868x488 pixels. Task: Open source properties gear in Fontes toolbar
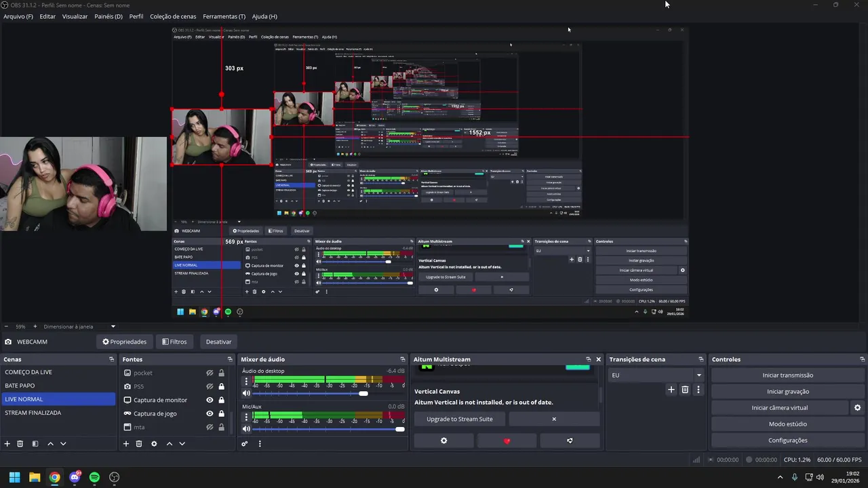(x=154, y=444)
